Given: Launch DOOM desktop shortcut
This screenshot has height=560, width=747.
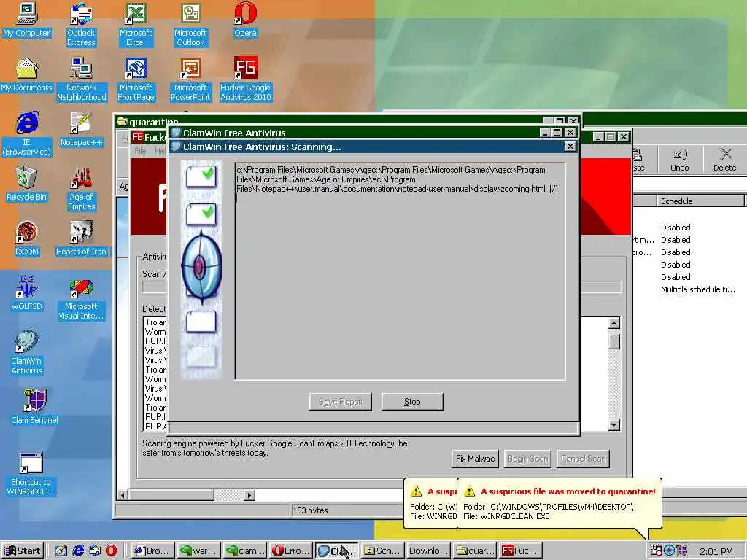Looking at the screenshot, I should pos(27,239).
